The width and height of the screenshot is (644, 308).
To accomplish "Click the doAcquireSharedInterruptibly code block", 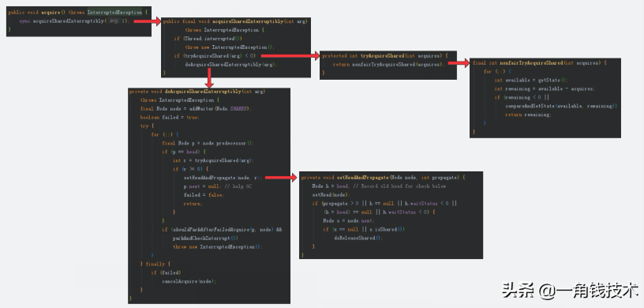I will click(209, 196).
